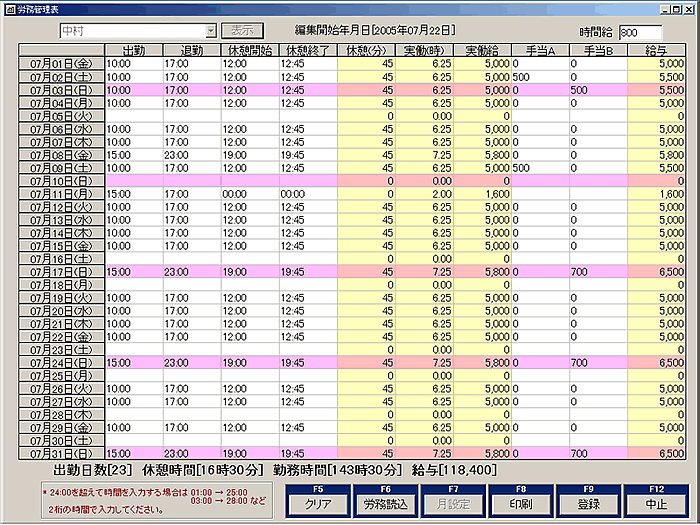The height and width of the screenshot is (525, 700).
Task: Click the 手当B cell 500 on 07月03日
Action: pyautogui.click(x=599, y=89)
